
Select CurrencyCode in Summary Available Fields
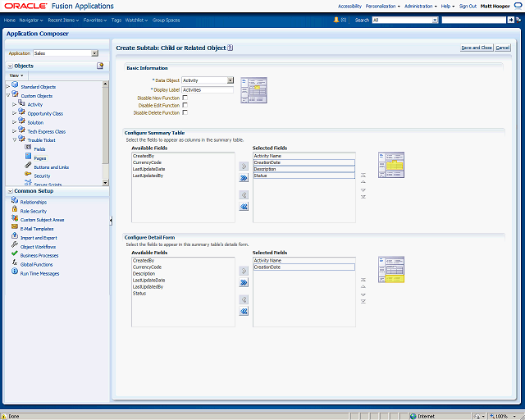point(147,162)
